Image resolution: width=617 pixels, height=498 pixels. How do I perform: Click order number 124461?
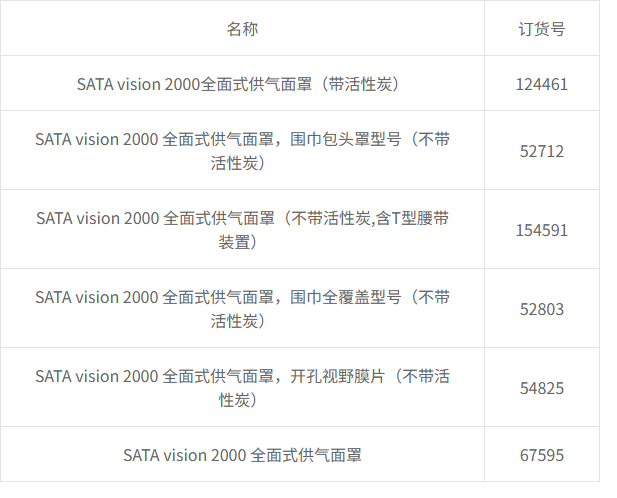point(542,84)
